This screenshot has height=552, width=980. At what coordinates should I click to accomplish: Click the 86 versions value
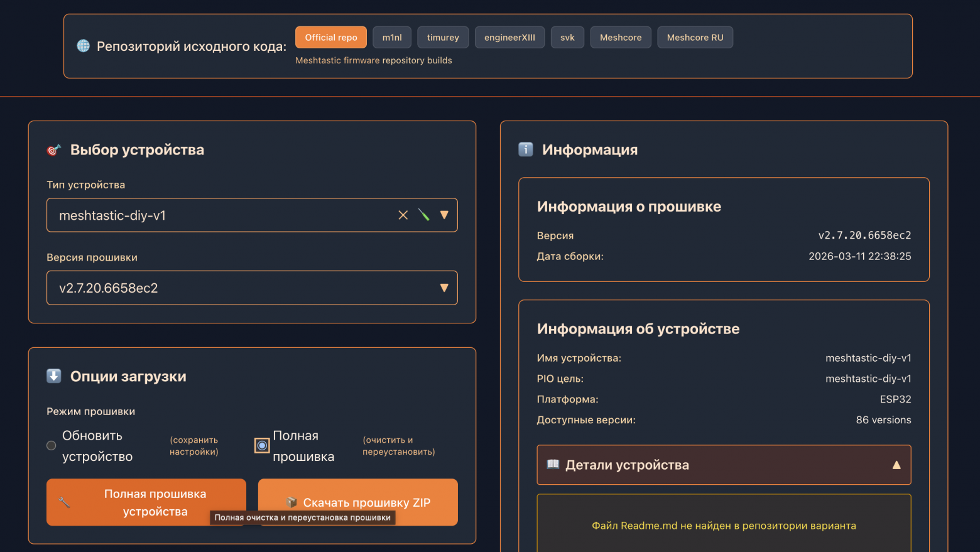coord(884,420)
